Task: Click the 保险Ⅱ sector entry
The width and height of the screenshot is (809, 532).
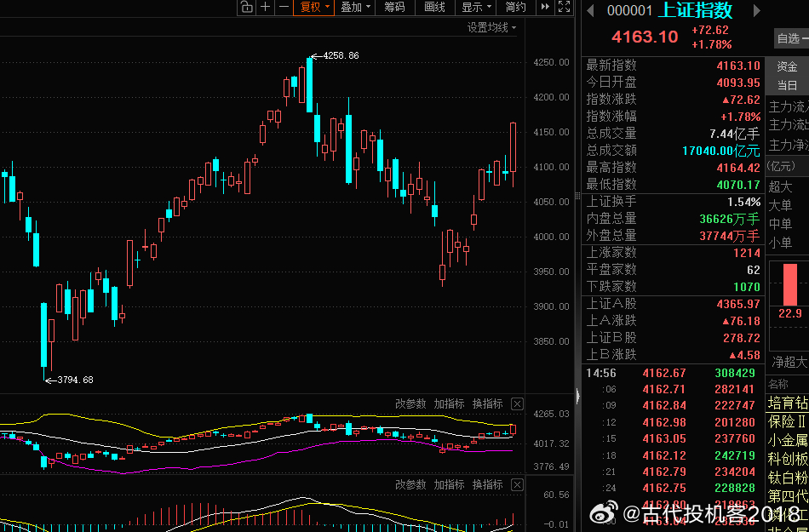Action: 788,421
